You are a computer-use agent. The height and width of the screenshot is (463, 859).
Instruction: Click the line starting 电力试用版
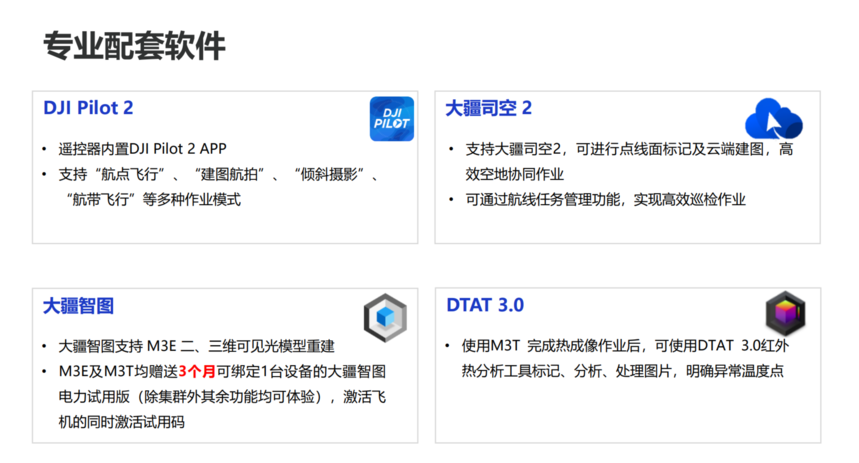[x=222, y=397]
